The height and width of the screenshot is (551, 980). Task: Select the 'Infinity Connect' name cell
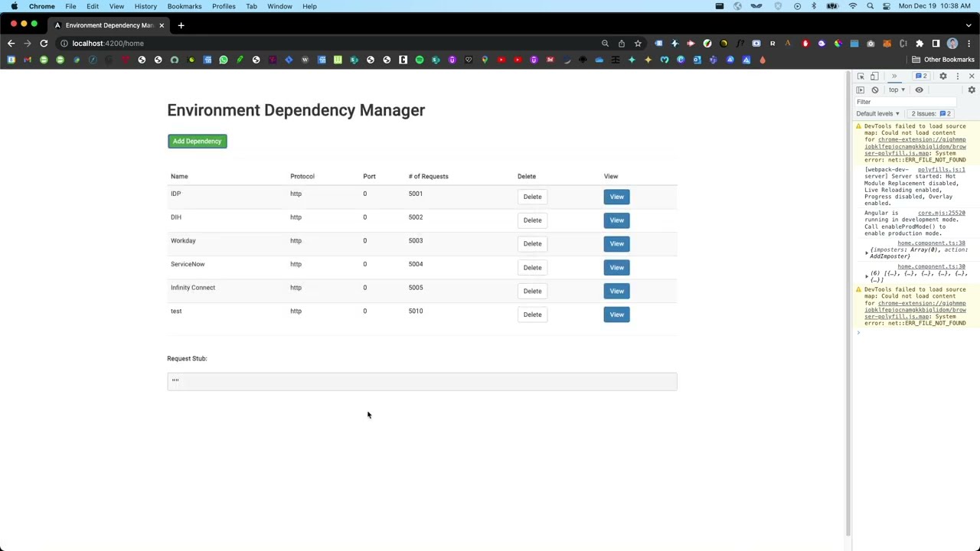pyautogui.click(x=193, y=288)
